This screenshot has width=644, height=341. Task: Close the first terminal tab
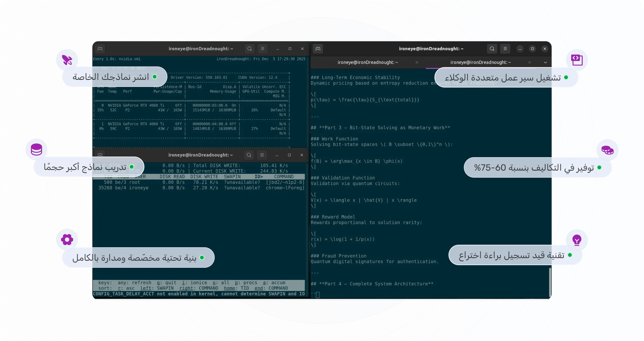click(x=417, y=62)
